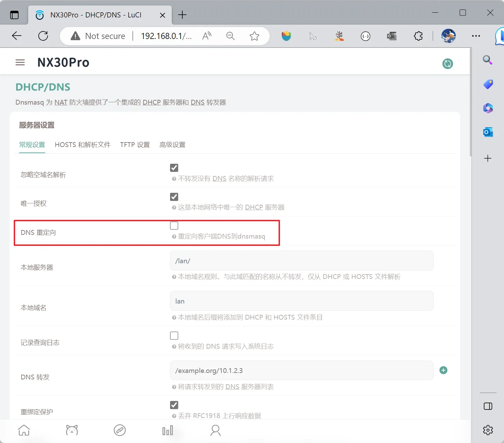Open the user profile icon in bottom bar
The height and width of the screenshot is (443, 504).
pos(216,430)
